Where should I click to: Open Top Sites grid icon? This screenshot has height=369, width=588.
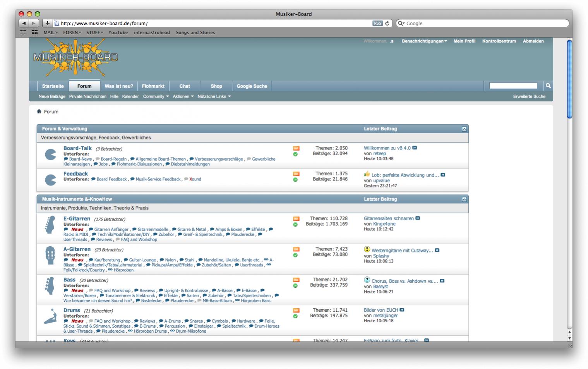[34, 33]
